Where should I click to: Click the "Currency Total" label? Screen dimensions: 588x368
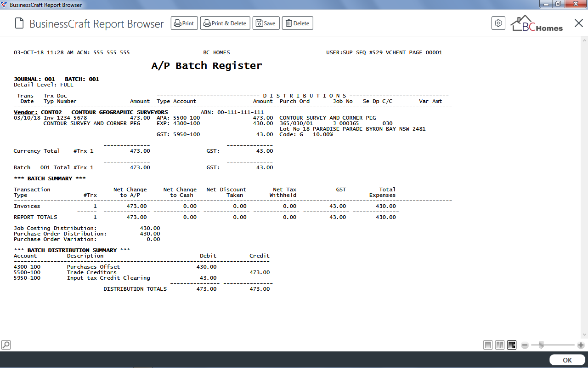click(x=37, y=151)
